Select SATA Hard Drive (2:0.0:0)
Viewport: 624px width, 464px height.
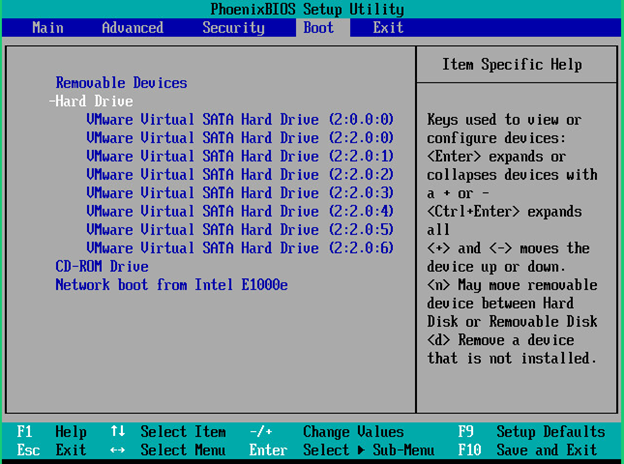[240, 120]
